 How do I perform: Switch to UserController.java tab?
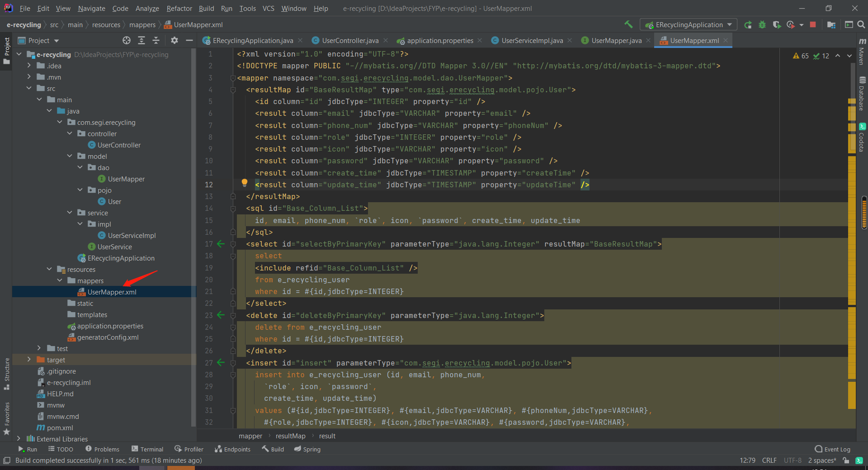point(350,41)
